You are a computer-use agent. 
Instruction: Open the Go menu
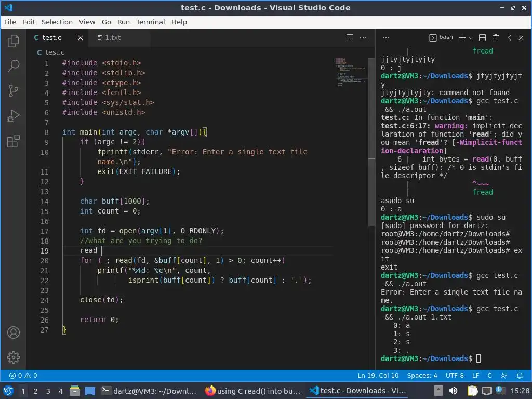click(x=106, y=22)
